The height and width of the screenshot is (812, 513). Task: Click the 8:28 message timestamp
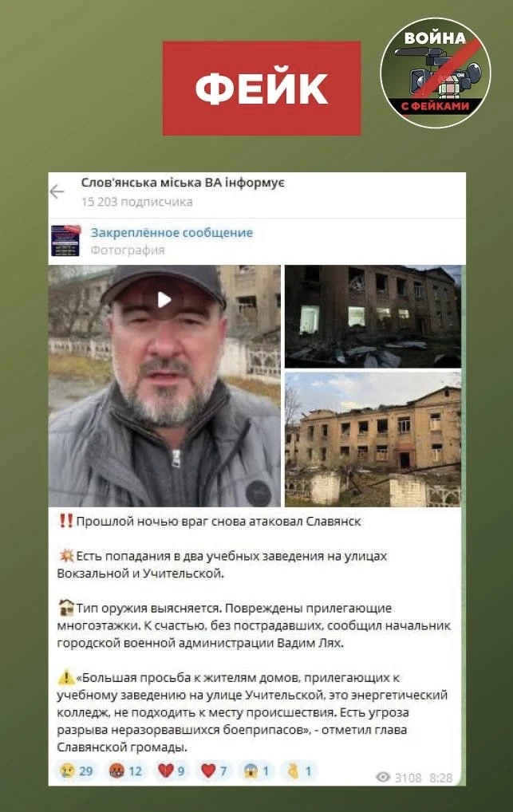point(441,778)
